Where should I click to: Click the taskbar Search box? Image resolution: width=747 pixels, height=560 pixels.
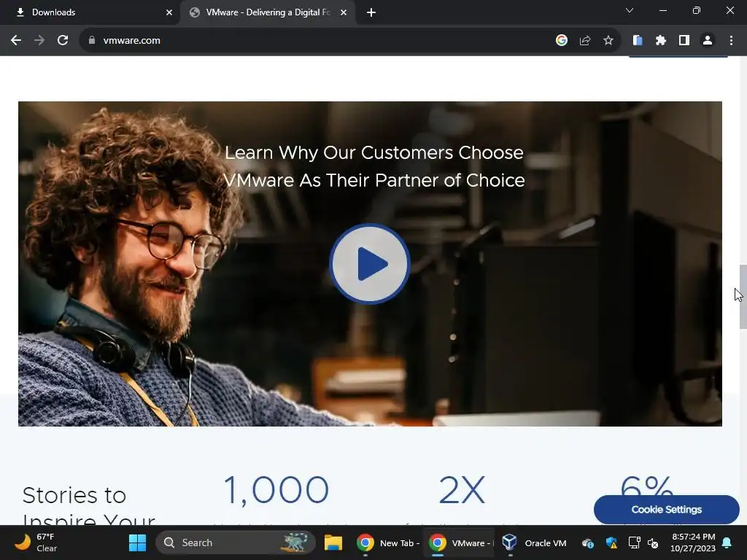coord(236,542)
